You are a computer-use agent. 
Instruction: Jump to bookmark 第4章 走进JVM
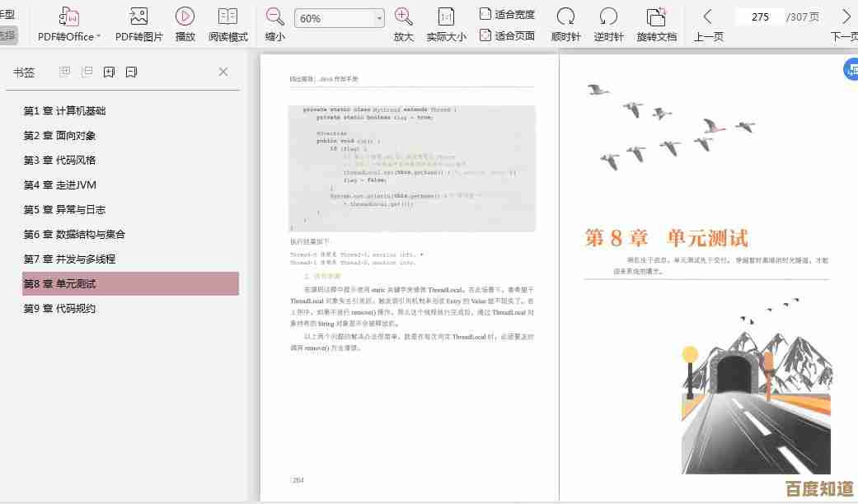[59, 184]
